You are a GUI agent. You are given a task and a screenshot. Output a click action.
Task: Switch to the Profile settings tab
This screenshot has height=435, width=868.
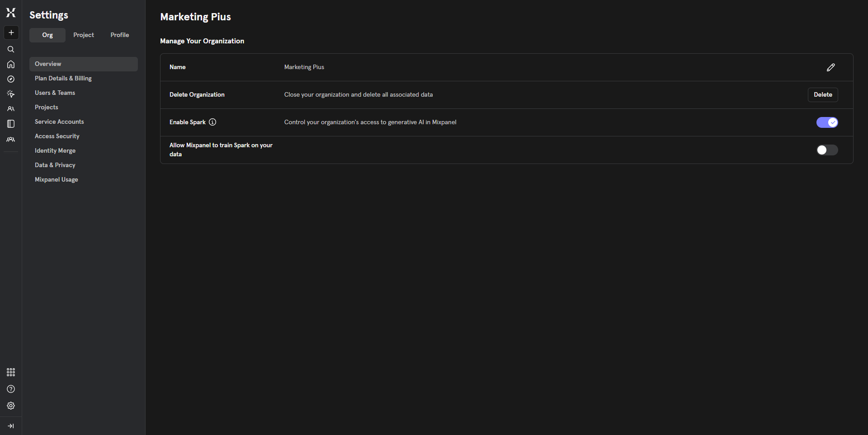pos(120,35)
